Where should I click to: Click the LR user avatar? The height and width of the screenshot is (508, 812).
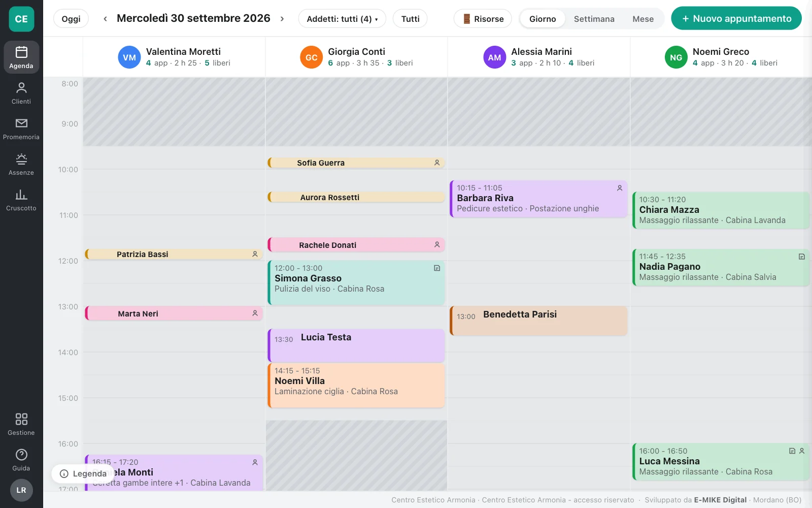pyautogui.click(x=21, y=490)
